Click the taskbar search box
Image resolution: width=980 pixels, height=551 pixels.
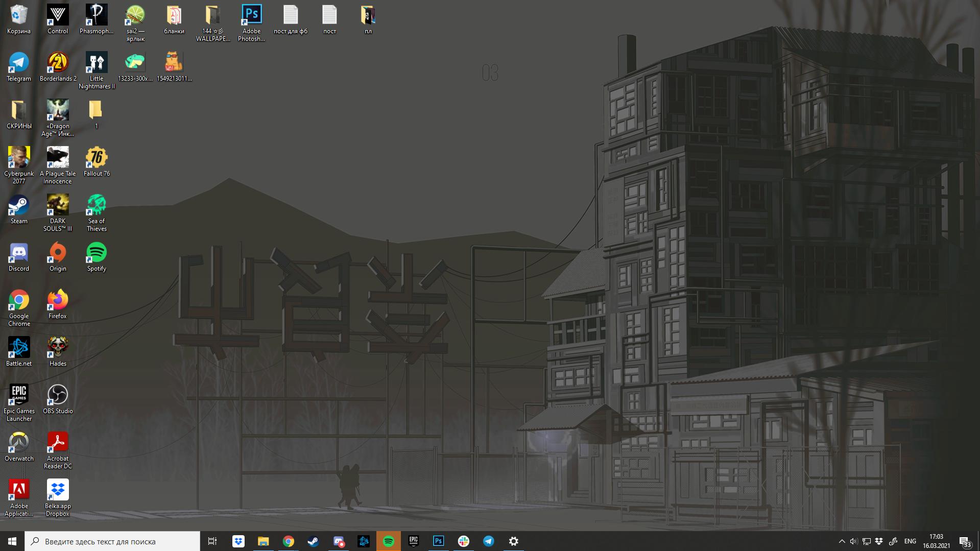coord(112,541)
